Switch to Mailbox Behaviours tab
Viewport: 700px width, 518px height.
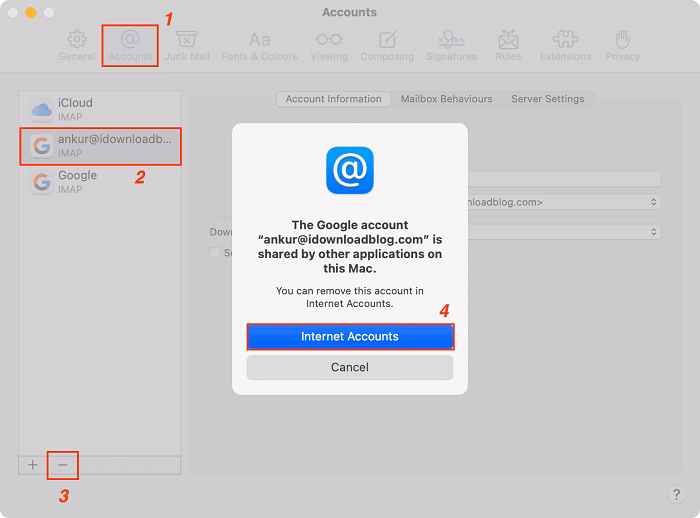point(446,99)
